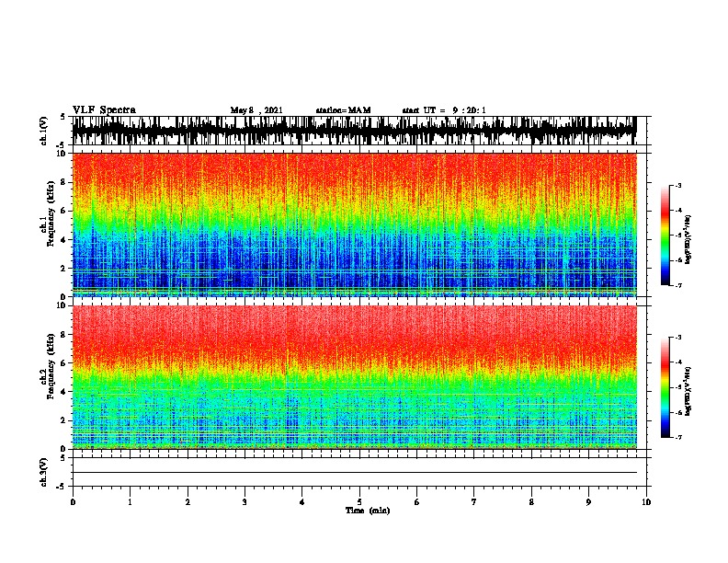Click time axis tick label "0"
This screenshot has width=728, height=563.
pyautogui.click(x=73, y=502)
